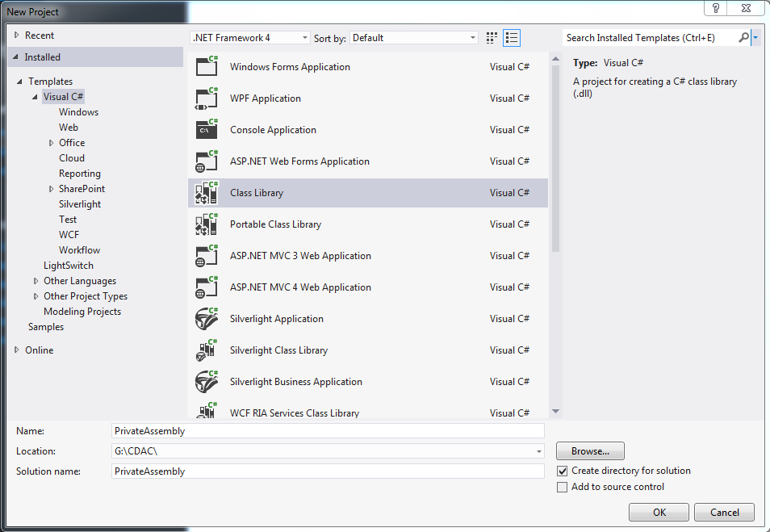The image size is (770, 532).
Task: Expand the Online section
Action: (18, 350)
